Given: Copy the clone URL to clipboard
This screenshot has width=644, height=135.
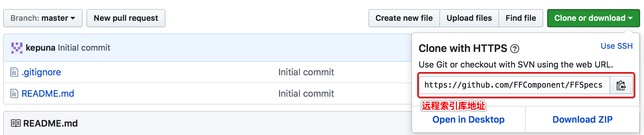Looking at the screenshot, I should tap(621, 85).
